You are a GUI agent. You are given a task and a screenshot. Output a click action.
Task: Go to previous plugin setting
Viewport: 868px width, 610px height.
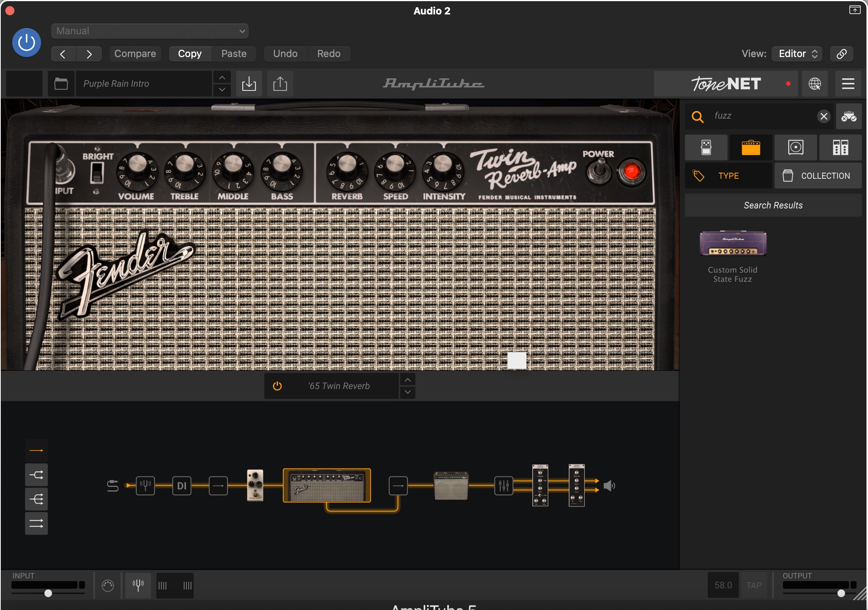(64, 54)
